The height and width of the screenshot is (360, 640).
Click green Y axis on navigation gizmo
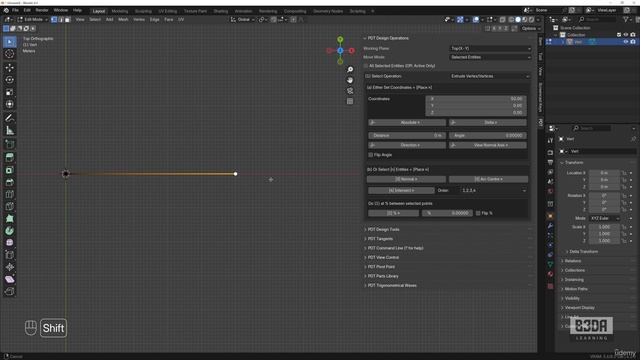click(x=340, y=40)
